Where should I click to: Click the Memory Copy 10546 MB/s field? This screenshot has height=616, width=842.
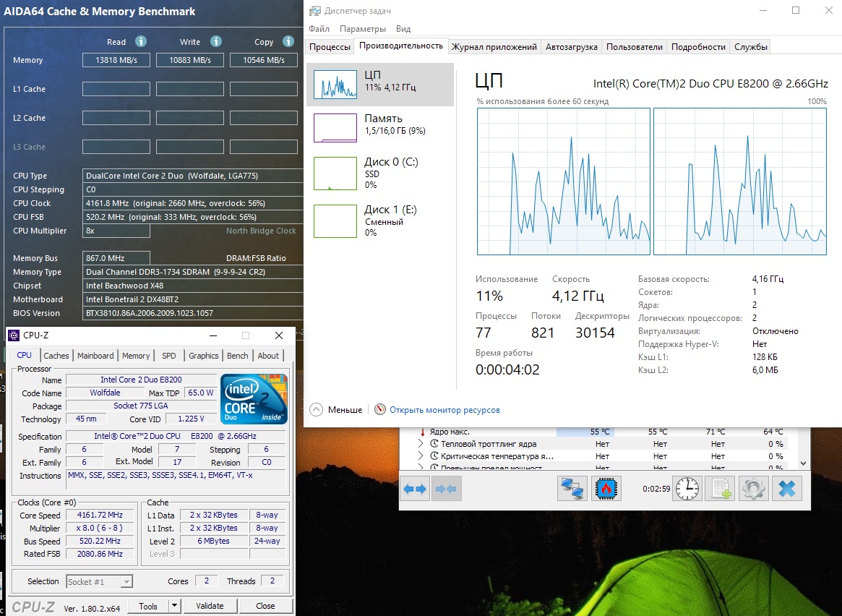pyautogui.click(x=264, y=60)
